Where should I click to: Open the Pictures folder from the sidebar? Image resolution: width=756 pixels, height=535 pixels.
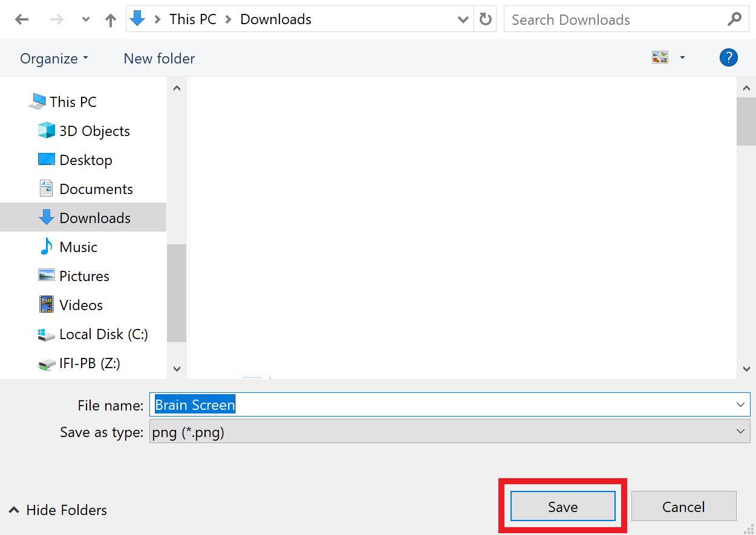tap(84, 275)
